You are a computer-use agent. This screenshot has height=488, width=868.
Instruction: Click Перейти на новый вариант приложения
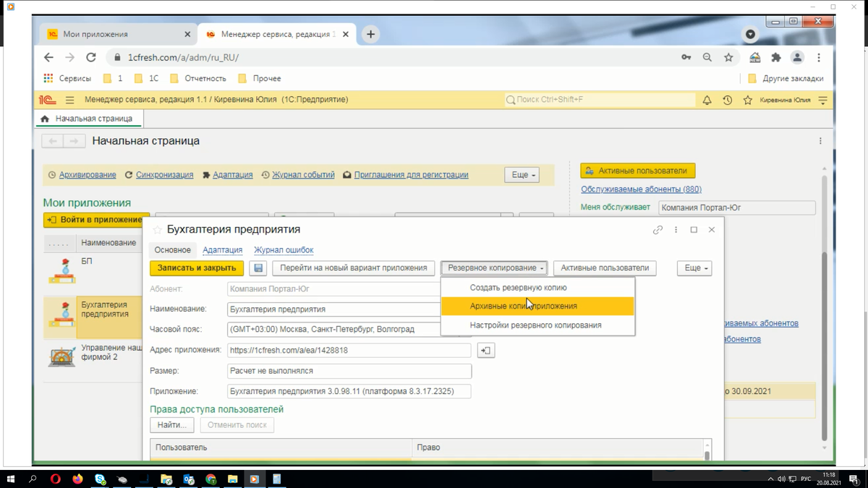click(354, 268)
